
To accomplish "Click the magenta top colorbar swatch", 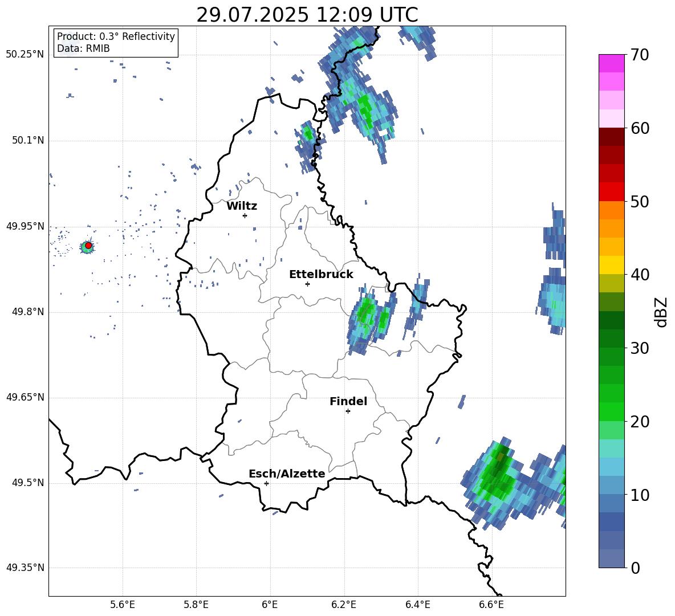I will [611, 63].
